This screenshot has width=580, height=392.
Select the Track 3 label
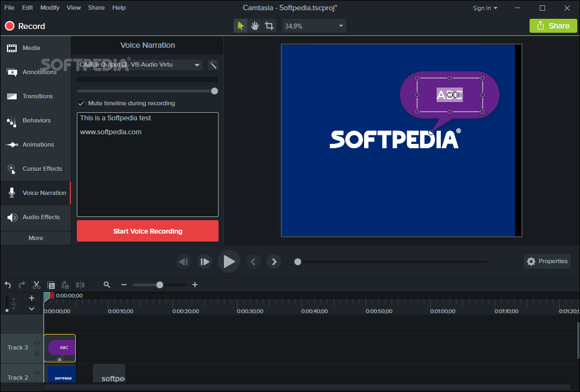(18, 347)
